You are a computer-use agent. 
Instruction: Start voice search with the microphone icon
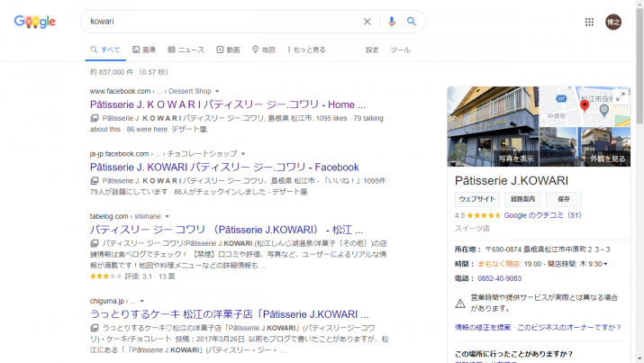pos(392,22)
